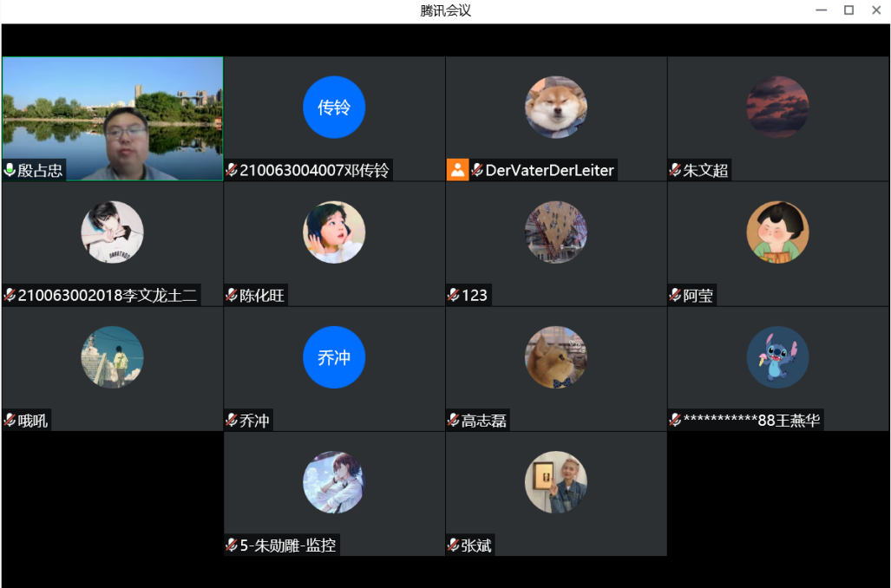The image size is (891, 588).
Task: Click the 腾讯会议 window title text
Action: point(445,10)
